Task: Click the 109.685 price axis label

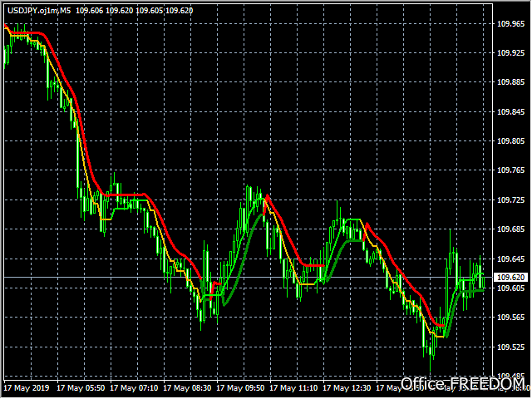Action: click(510, 229)
